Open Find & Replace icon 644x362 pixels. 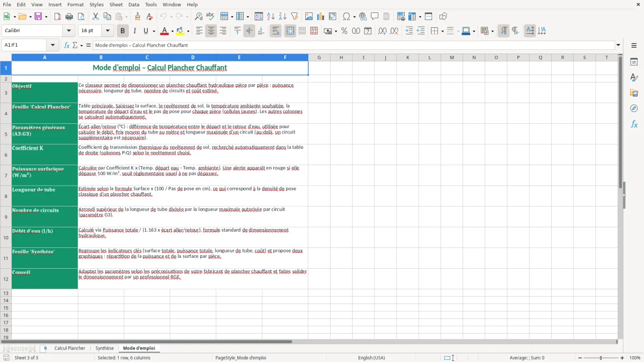click(199, 17)
